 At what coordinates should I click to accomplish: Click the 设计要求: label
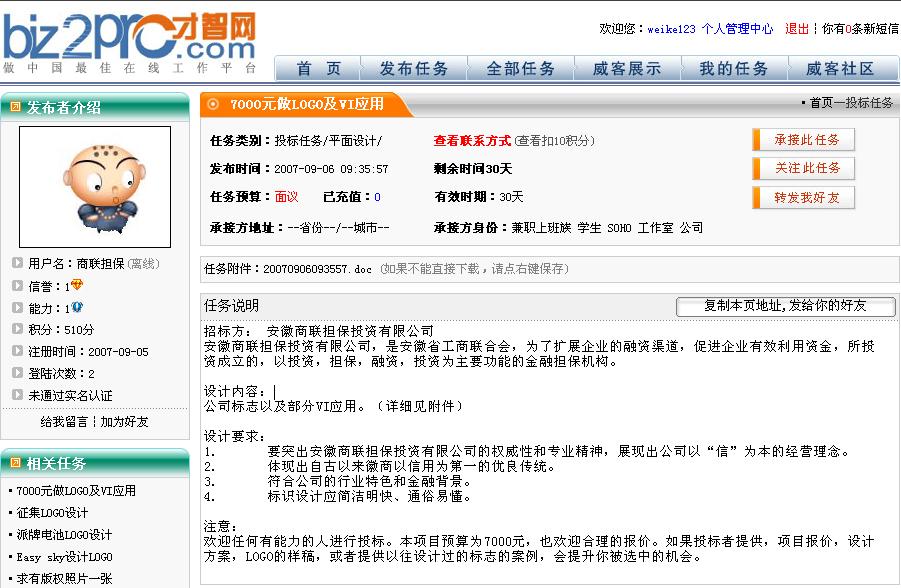(x=235, y=436)
